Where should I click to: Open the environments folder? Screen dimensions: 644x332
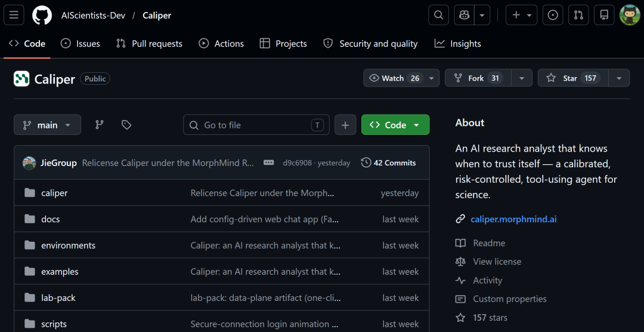(x=68, y=245)
